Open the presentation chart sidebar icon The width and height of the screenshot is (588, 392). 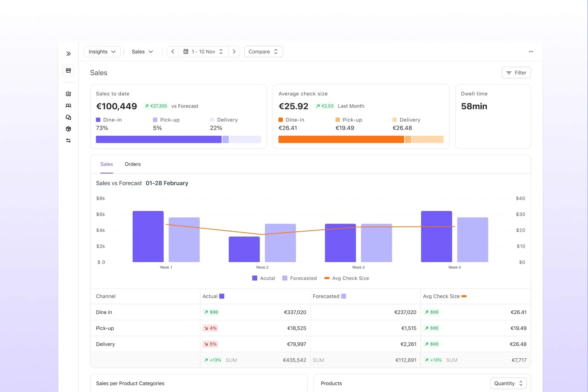click(68, 94)
